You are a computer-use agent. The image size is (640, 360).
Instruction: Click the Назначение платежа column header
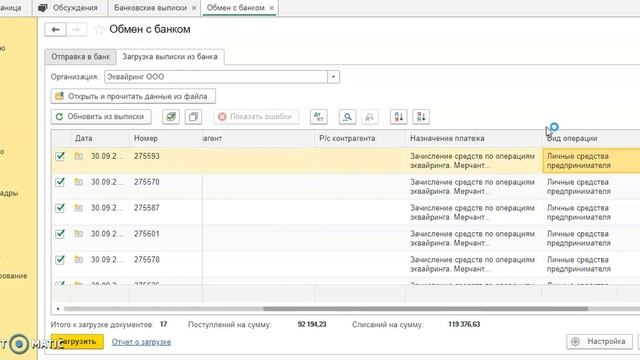click(474, 138)
